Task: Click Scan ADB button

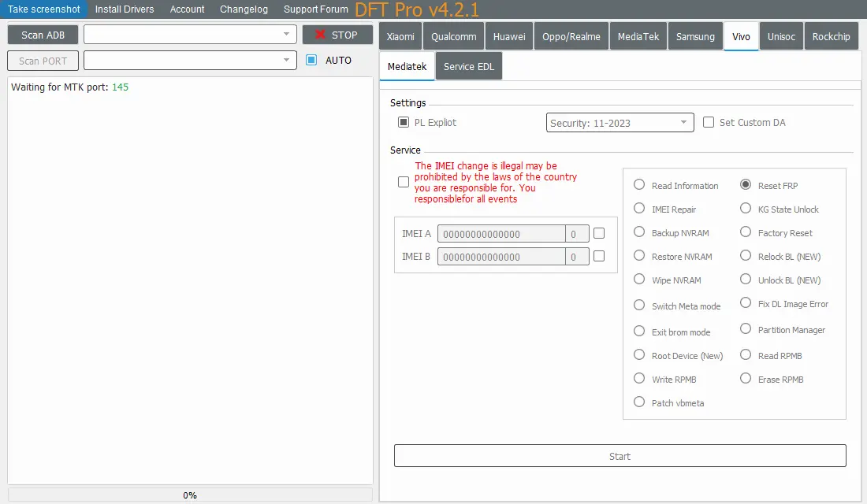Action: click(x=43, y=35)
